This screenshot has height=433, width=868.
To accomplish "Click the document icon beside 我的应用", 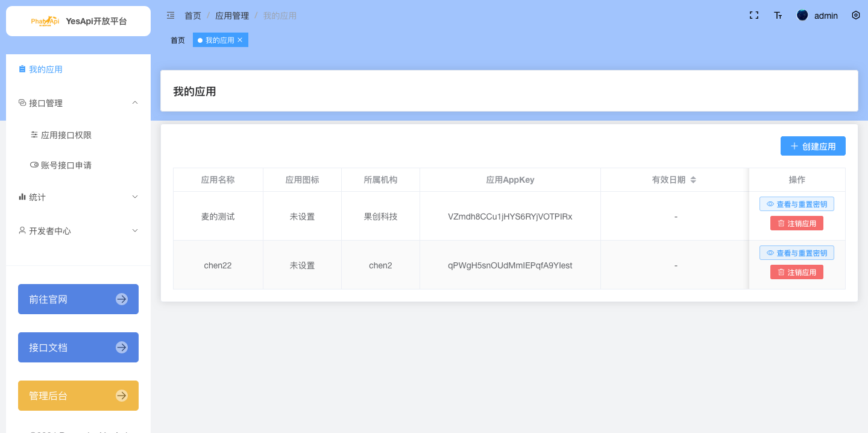I will pyautogui.click(x=22, y=69).
